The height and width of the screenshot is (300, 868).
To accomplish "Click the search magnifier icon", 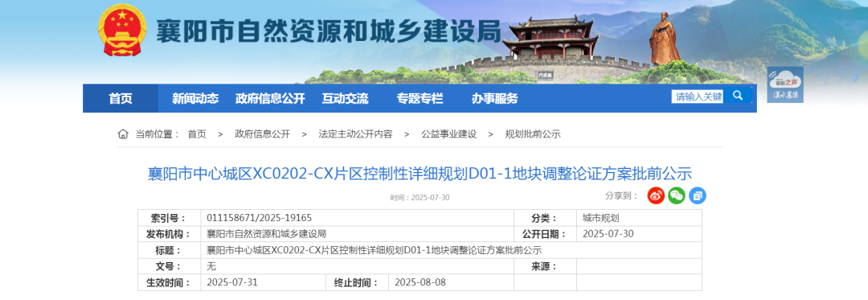I will click(737, 96).
